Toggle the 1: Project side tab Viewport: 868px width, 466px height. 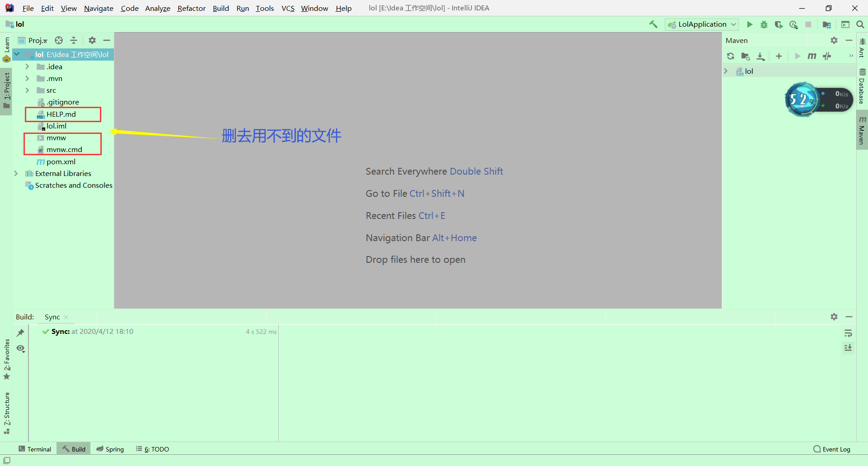[x=6, y=91]
